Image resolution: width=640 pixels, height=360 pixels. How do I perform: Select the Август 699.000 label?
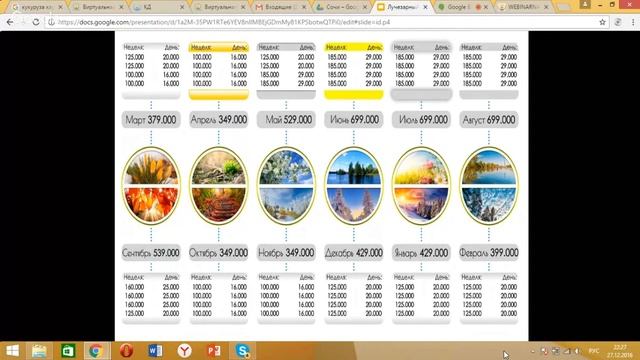coord(489,120)
